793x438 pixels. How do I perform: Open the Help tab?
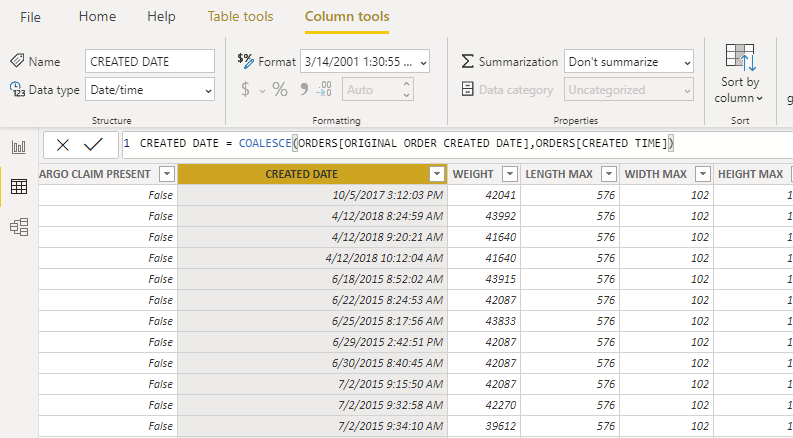161,17
